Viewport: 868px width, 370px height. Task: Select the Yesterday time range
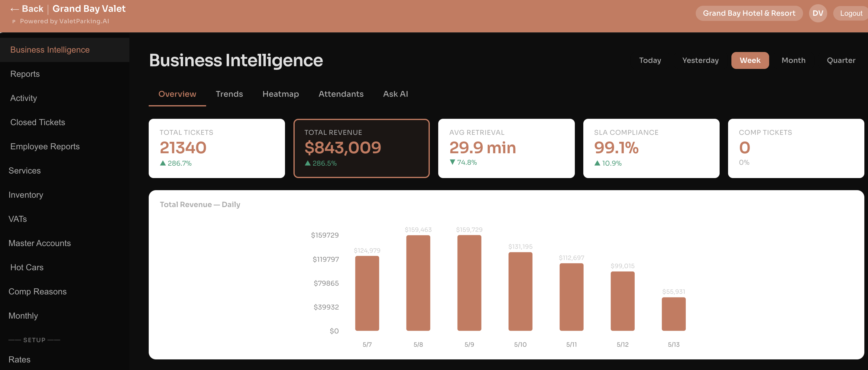[700, 61]
